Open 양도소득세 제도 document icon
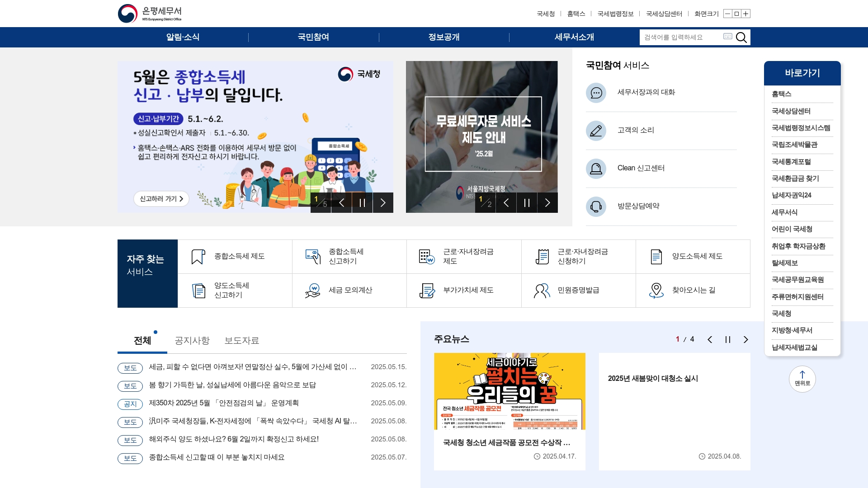 656,257
